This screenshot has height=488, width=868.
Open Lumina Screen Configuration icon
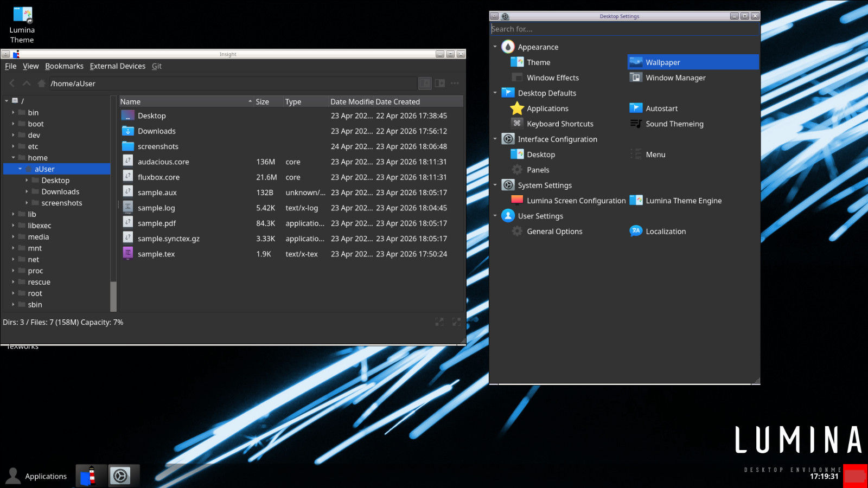[517, 201]
